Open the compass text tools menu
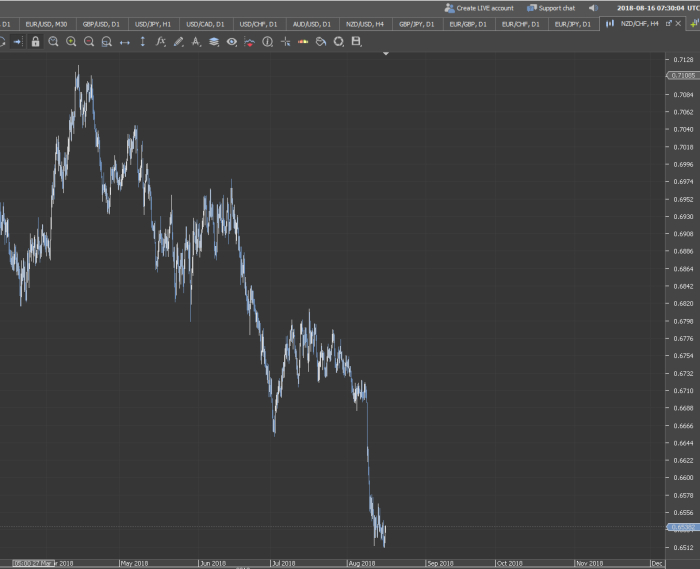The height and width of the screenshot is (569, 700). 196,42
